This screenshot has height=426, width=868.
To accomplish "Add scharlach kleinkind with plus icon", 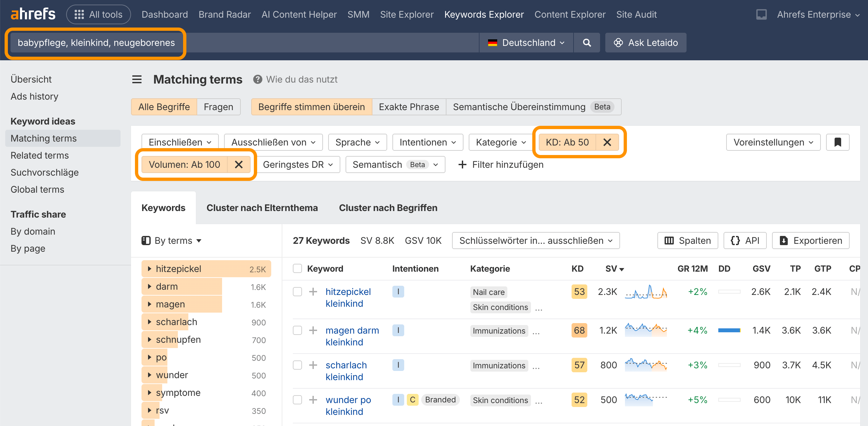I will (x=313, y=365).
